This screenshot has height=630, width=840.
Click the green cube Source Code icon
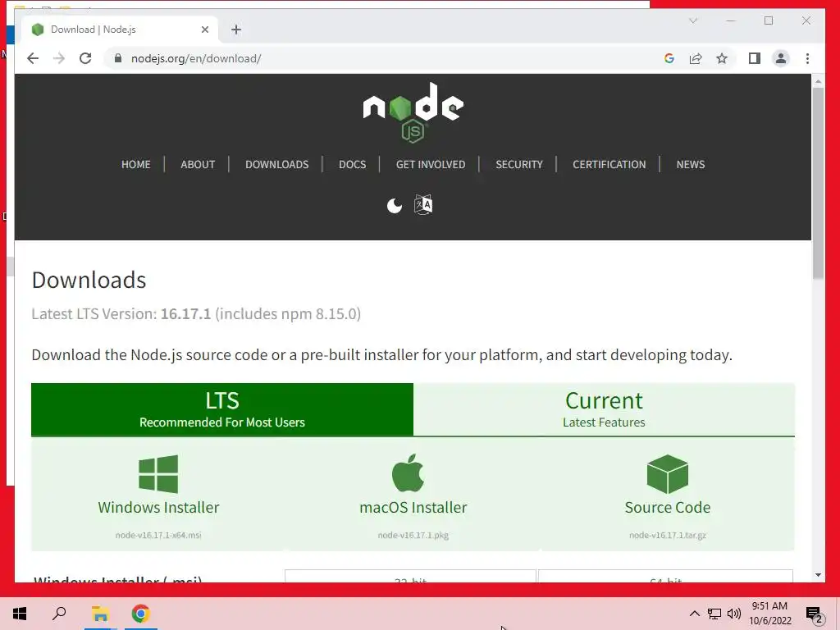click(668, 473)
